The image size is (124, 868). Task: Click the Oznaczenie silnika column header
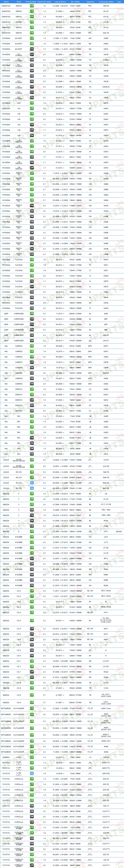[106, 2]
